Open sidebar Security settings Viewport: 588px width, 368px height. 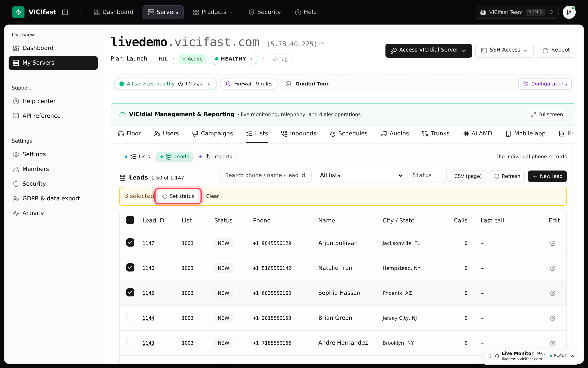pyautogui.click(x=53, y=184)
